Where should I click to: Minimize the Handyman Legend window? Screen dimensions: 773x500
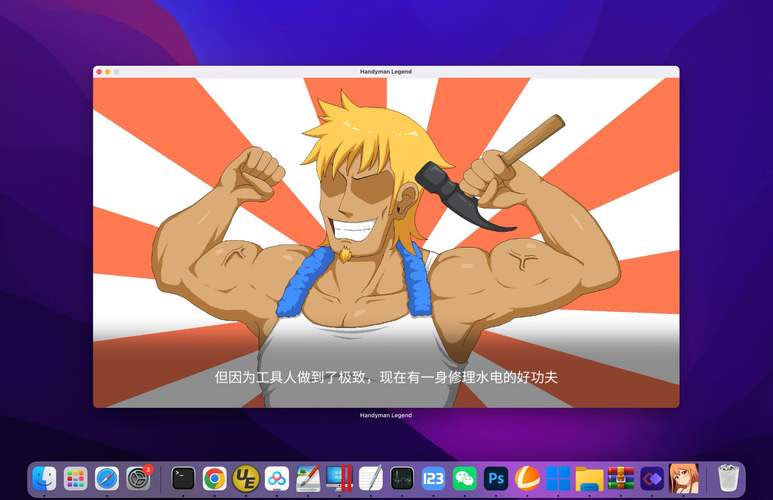(x=108, y=72)
